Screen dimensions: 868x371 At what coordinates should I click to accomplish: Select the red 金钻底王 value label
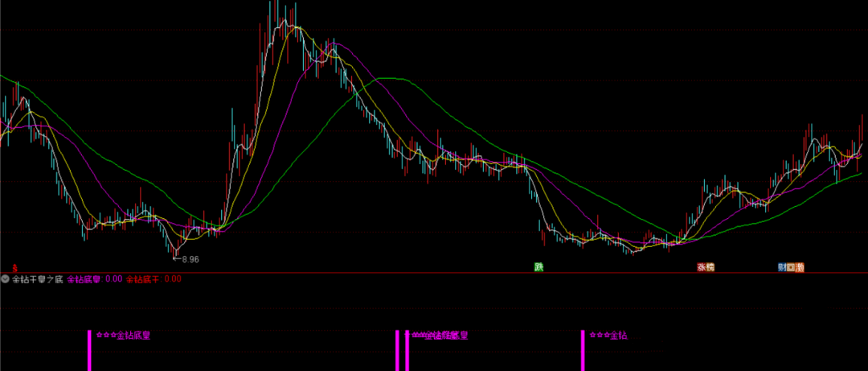pos(145,279)
